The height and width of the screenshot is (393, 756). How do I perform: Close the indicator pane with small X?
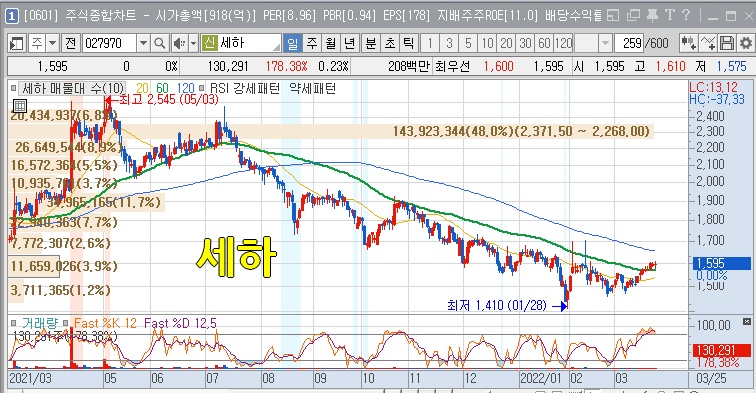pyautogui.click(x=747, y=322)
